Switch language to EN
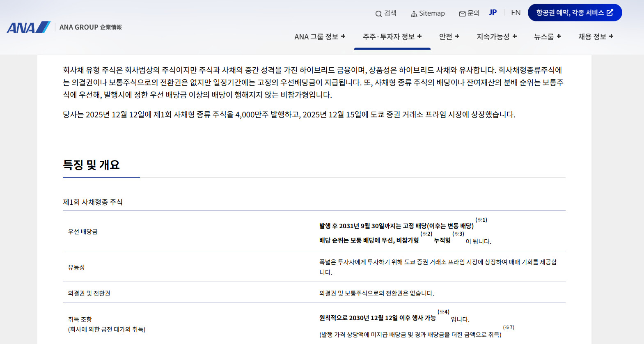The image size is (644, 344). 516,13
